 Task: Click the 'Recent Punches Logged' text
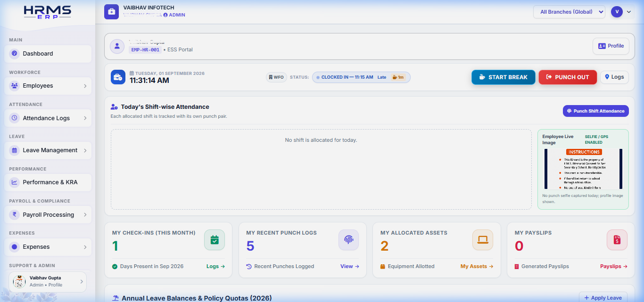284,267
